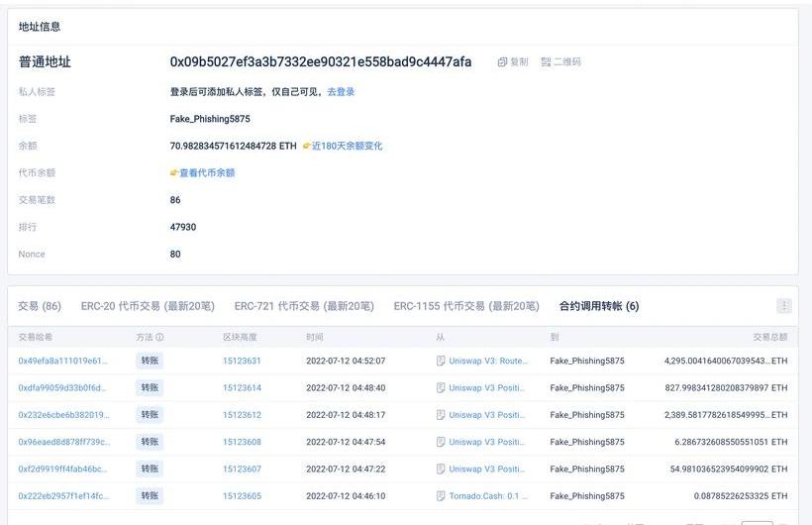Click pointing-hand icon beside 近180天余额变化
This screenshot has width=812, height=525.
pos(307,147)
